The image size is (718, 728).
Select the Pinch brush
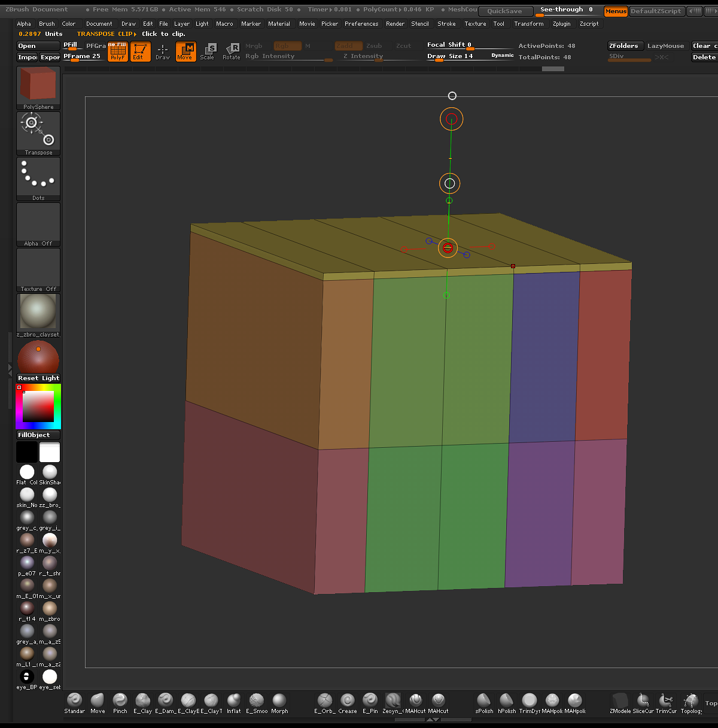[120, 703]
